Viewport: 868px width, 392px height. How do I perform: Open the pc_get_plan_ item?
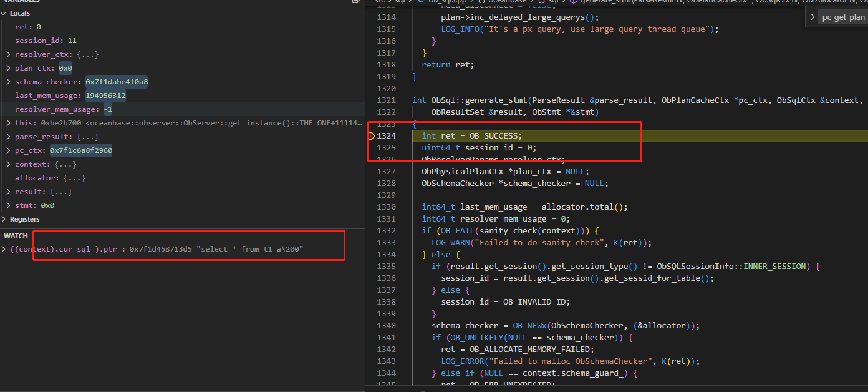tap(845, 17)
